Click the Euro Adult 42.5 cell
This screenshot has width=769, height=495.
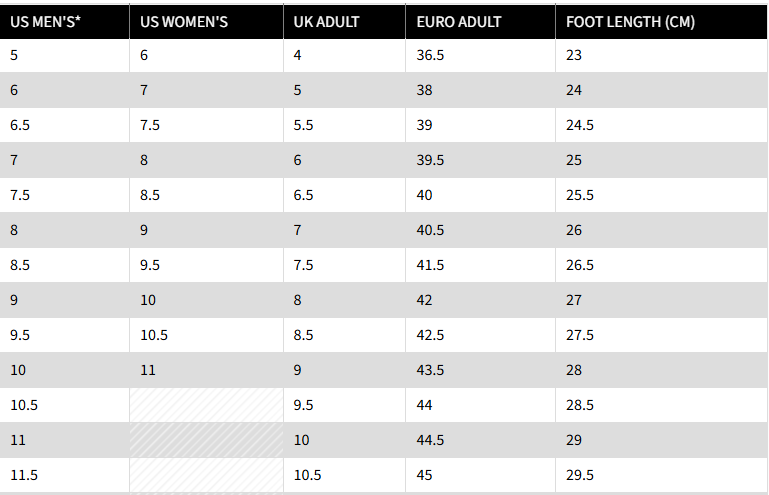click(431, 335)
